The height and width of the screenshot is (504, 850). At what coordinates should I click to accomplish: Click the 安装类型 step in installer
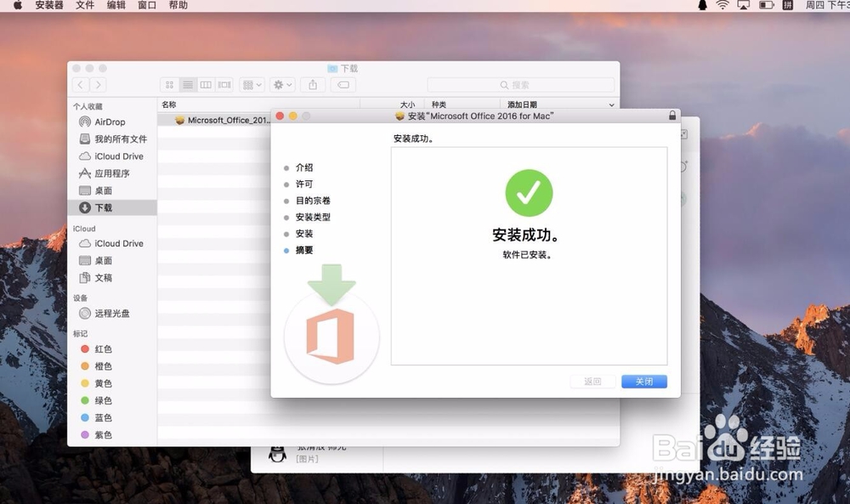313,218
